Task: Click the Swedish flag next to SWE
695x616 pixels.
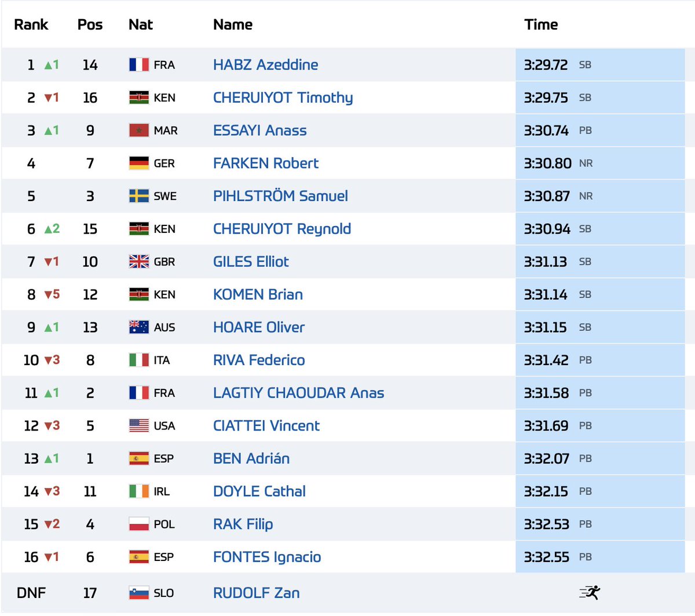Action: 139,196
